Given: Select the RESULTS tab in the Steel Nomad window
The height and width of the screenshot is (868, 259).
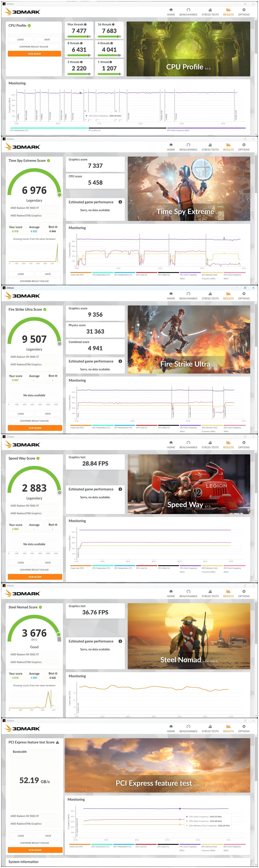Looking at the screenshot, I should (228, 594).
